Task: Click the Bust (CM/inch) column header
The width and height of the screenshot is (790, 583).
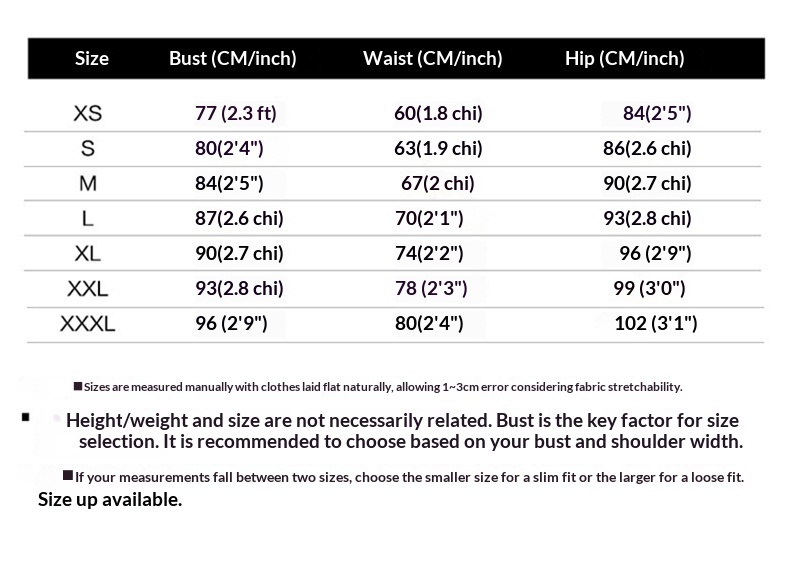Action: coord(233,58)
